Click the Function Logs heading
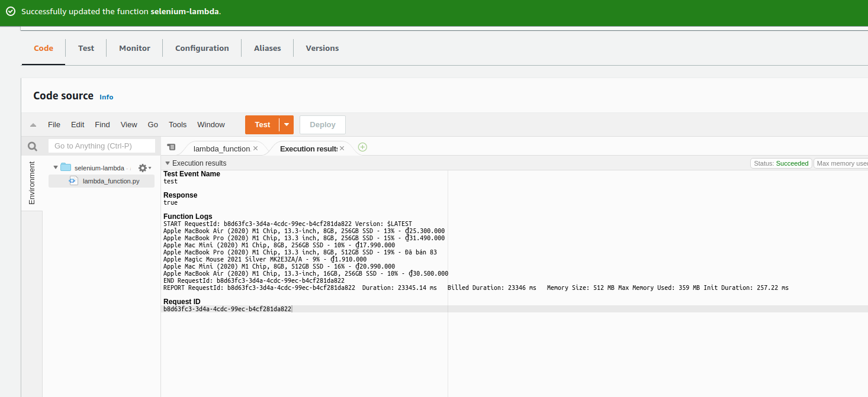The image size is (868, 397). click(188, 217)
